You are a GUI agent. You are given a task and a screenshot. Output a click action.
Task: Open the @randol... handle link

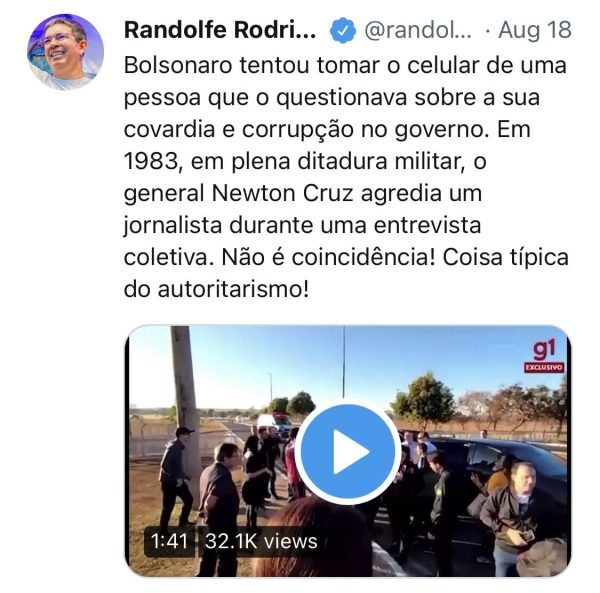(418, 30)
